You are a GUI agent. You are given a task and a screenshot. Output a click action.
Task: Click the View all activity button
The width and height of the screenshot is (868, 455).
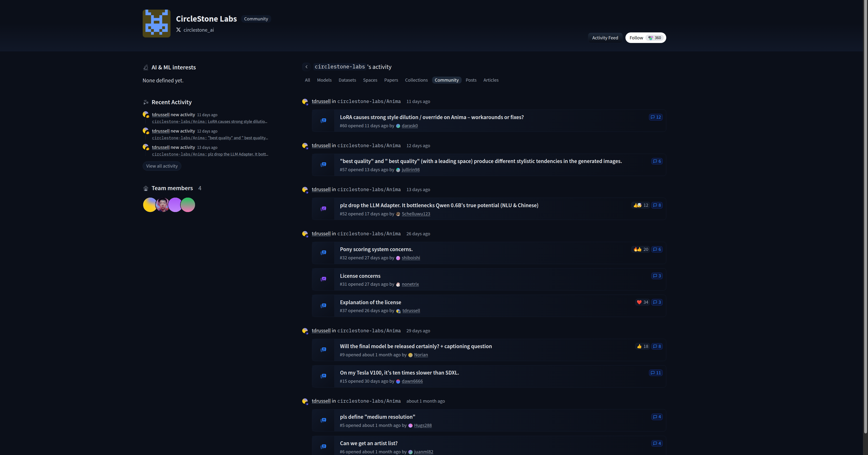coord(162,166)
